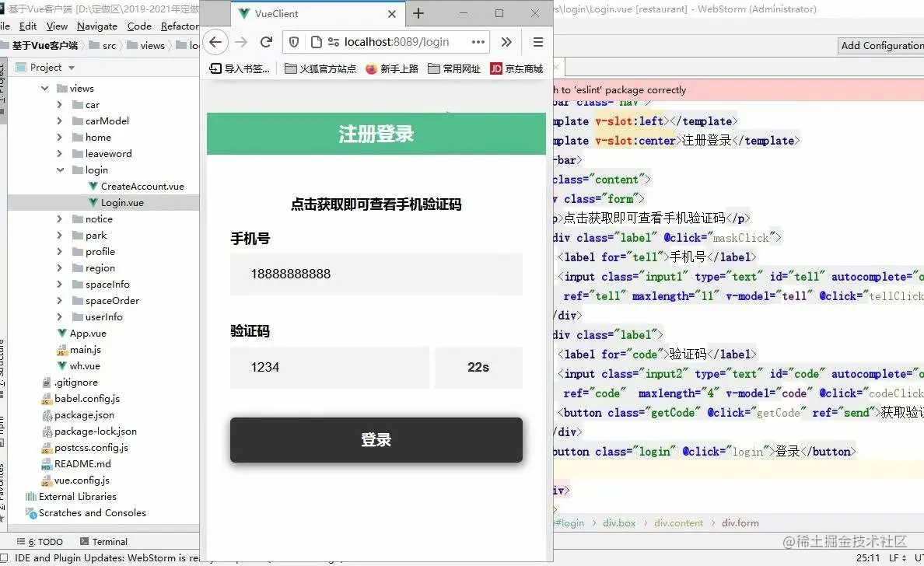Click the LF line separator status entry

pyautogui.click(x=898, y=557)
